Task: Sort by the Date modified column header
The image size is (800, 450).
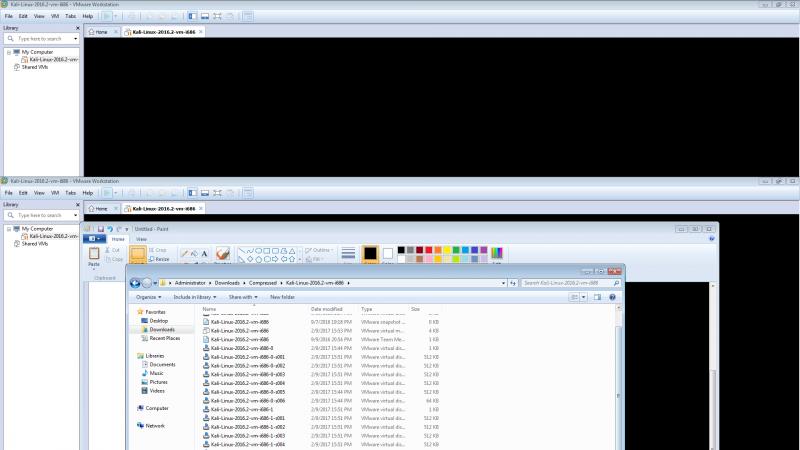Action: coord(327,309)
